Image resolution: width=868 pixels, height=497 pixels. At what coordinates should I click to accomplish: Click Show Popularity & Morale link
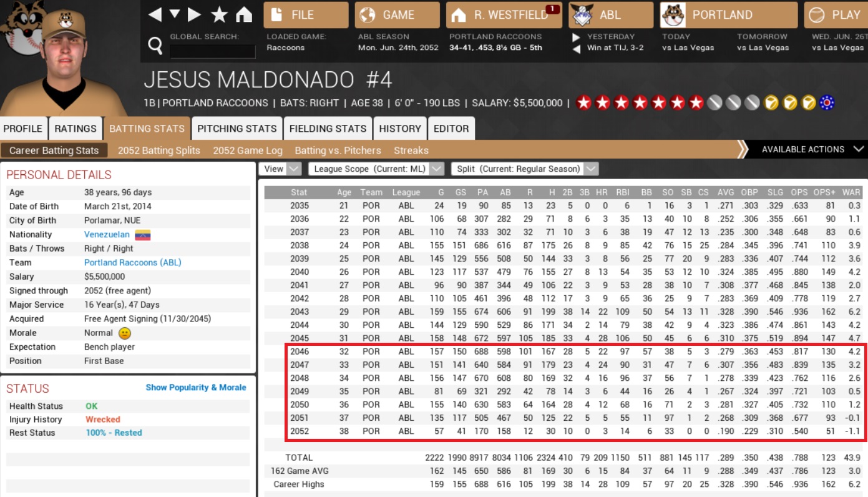pyautogui.click(x=196, y=388)
